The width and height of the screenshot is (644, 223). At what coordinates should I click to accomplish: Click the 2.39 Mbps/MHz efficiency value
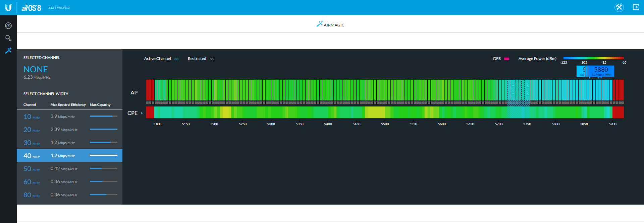64,130
